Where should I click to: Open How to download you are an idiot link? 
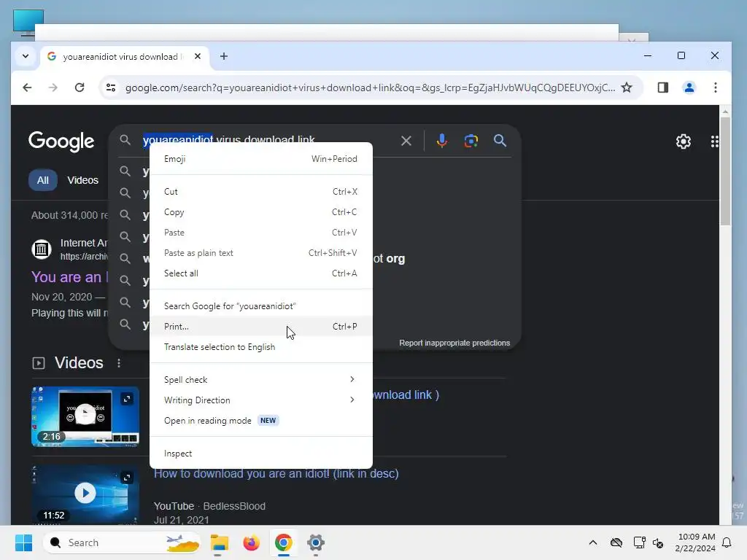[276, 473]
